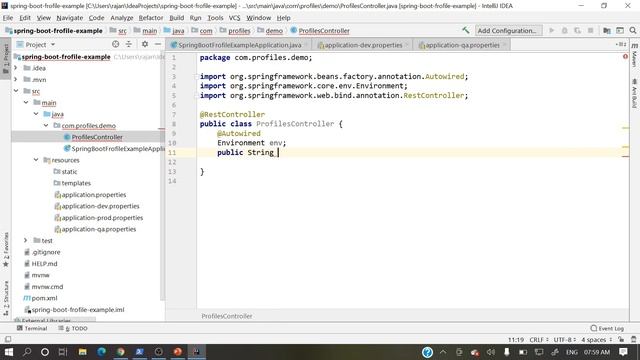
Task: Toggle tool window bars icon bottom-left
Action: point(8,339)
